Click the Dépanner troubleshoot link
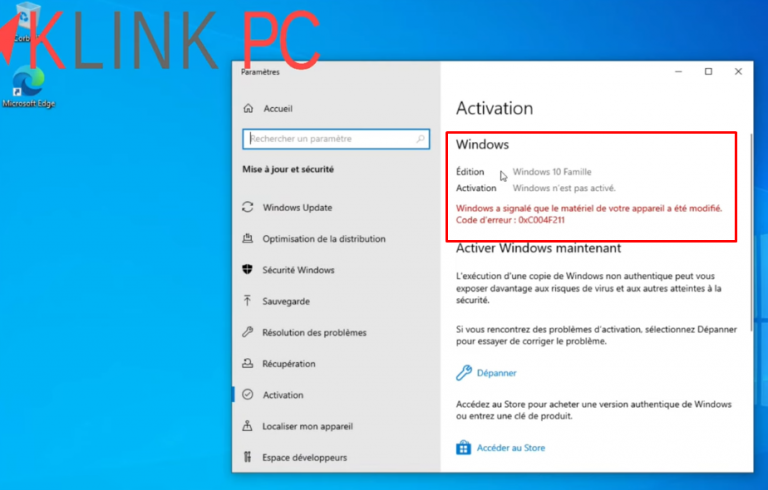 (497, 373)
